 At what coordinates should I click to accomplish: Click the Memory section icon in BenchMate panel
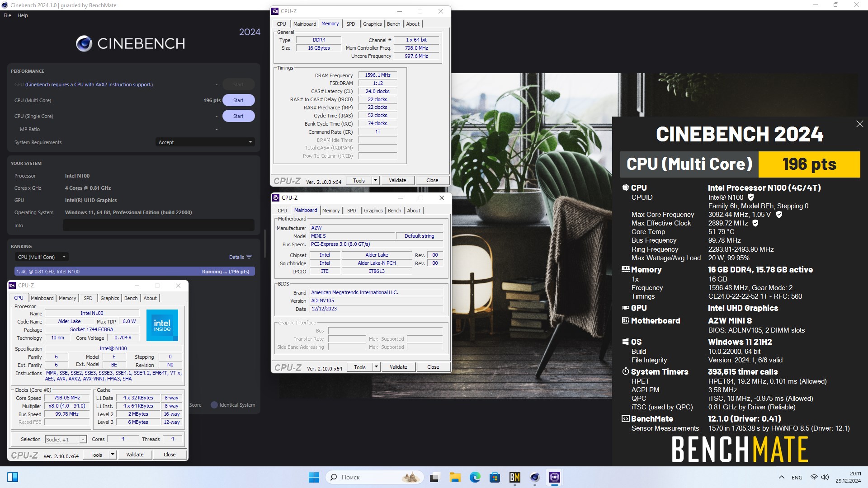pos(626,269)
